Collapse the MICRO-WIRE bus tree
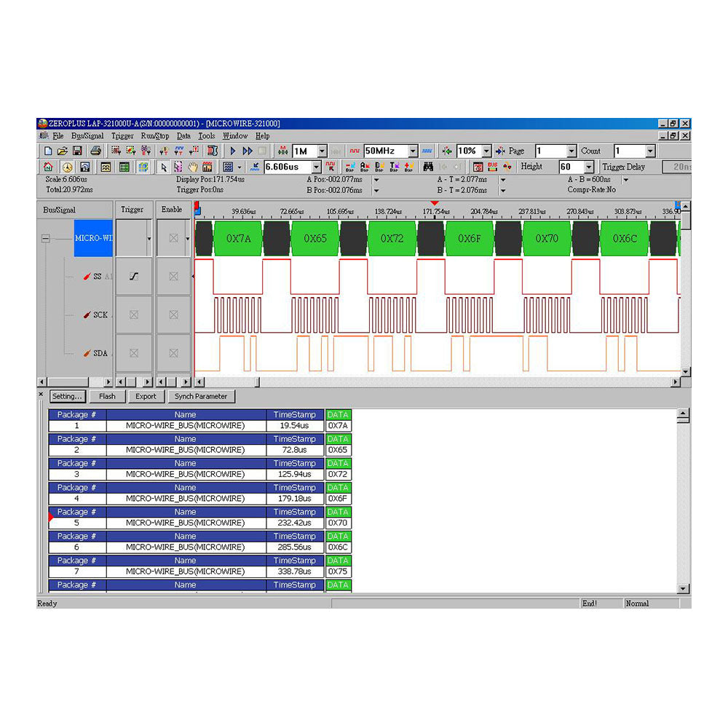 click(x=47, y=238)
